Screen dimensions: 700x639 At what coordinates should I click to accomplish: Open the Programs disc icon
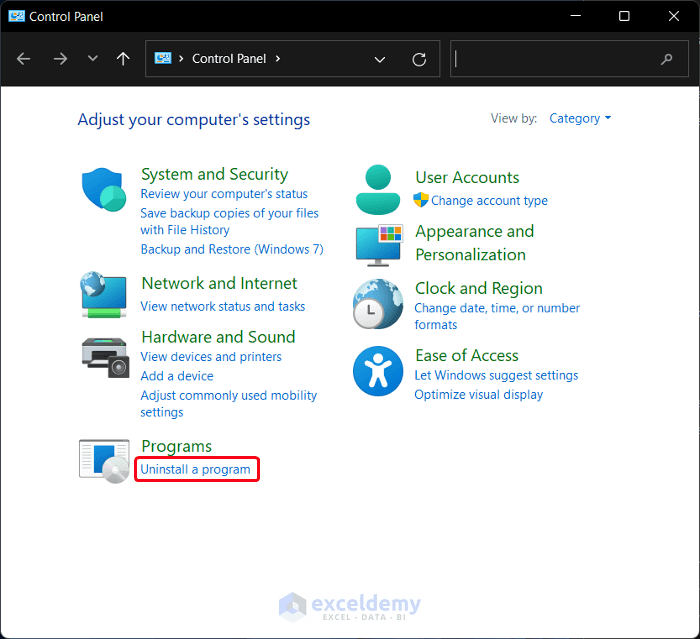(104, 461)
